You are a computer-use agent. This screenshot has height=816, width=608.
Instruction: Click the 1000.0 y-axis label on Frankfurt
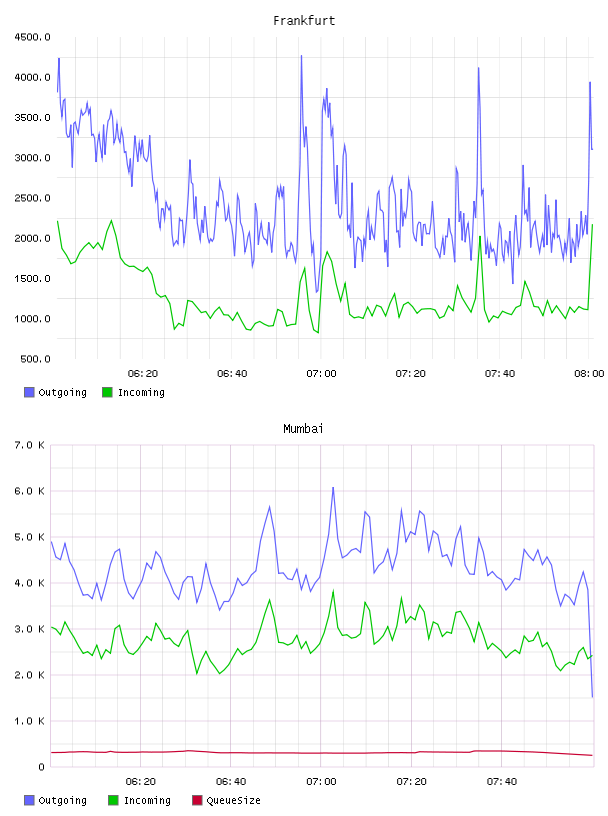pos(32,319)
